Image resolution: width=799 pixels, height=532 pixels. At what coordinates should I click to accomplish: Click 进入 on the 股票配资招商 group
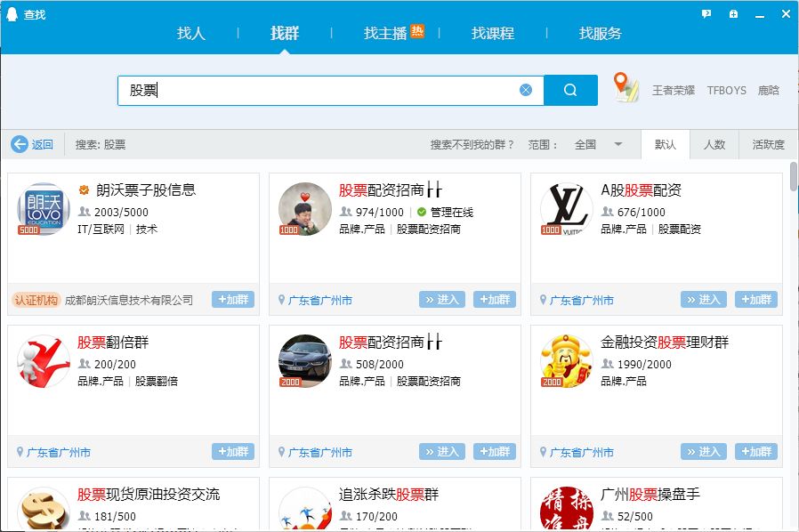442,300
